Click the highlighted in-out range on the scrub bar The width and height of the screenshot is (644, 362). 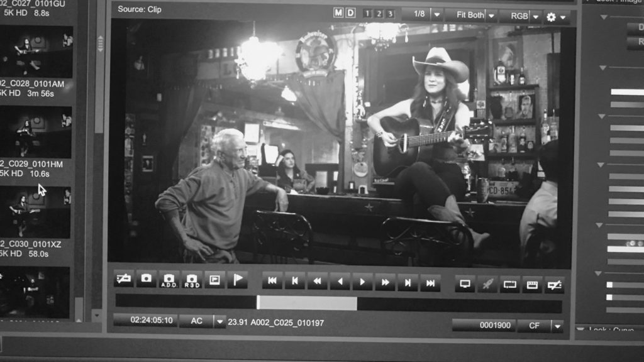pos(308,304)
